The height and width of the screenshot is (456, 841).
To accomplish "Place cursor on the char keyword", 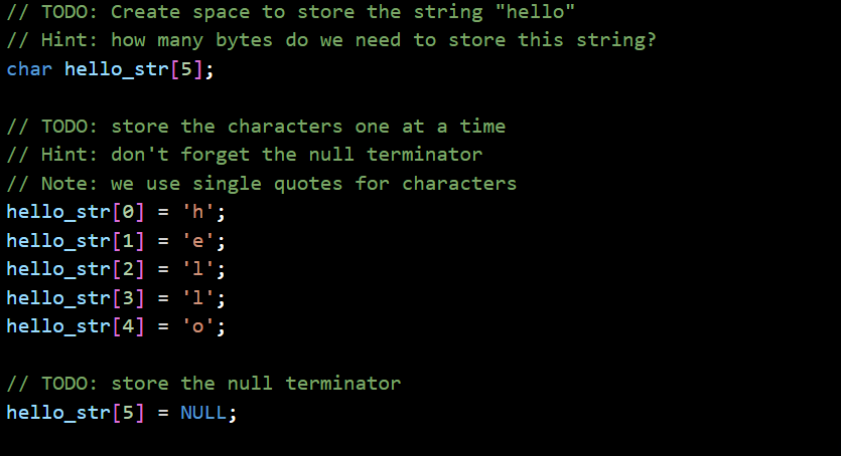I will click(29, 69).
